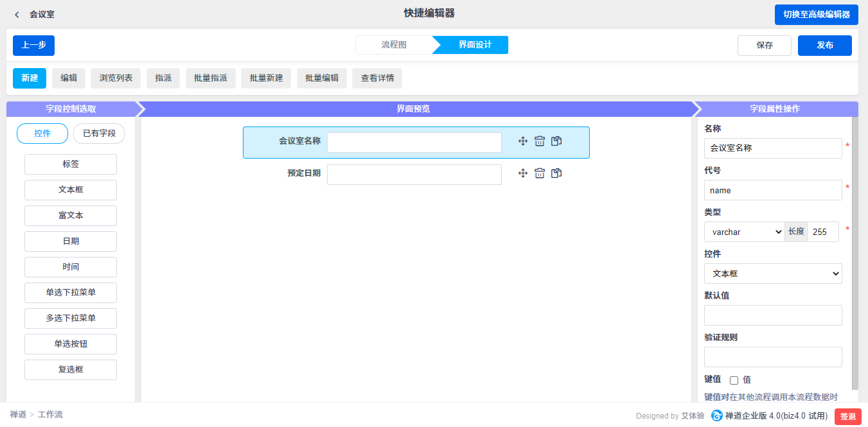Screen dimensions: 868x427
Task: Toggle the 键值 checkbox
Action: click(x=734, y=380)
